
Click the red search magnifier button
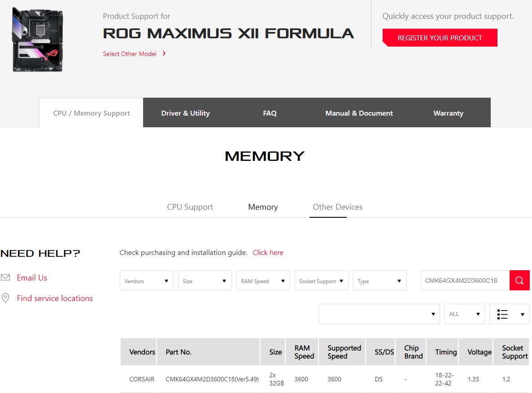click(519, 281)
